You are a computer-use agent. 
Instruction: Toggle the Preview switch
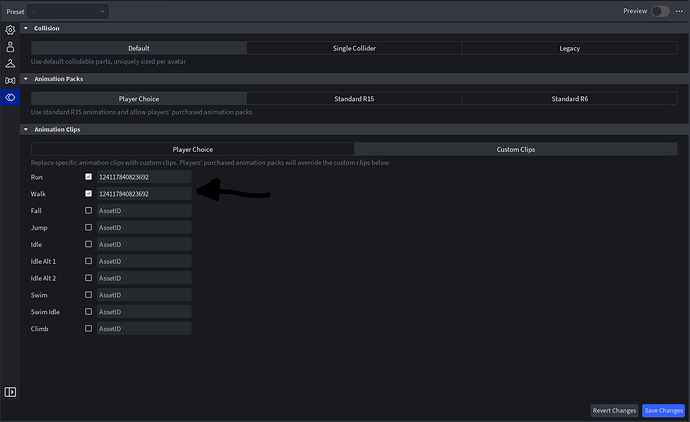660,11
